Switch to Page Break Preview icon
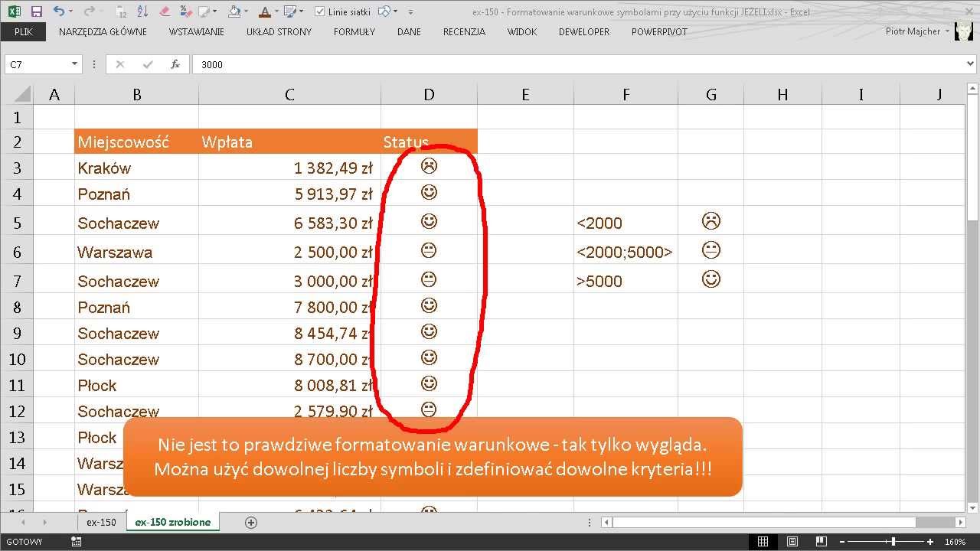Screen dimensions: 980x551 click(821, 542)
